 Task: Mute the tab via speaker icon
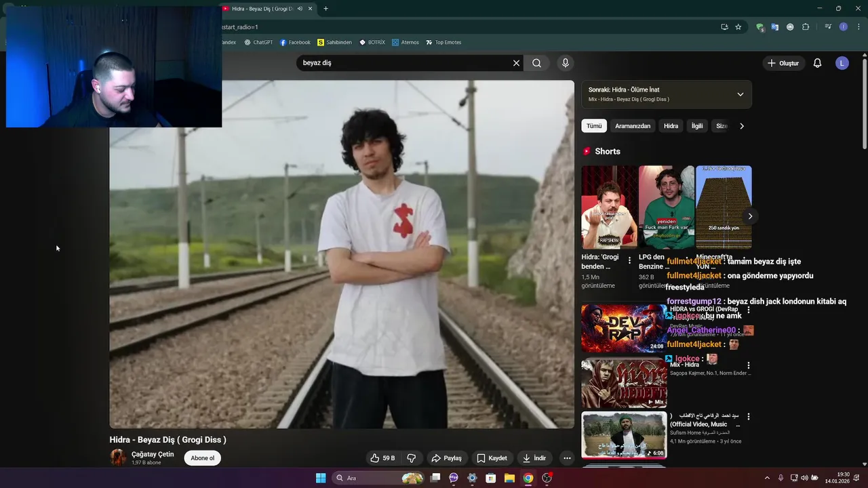pos(300,9)
